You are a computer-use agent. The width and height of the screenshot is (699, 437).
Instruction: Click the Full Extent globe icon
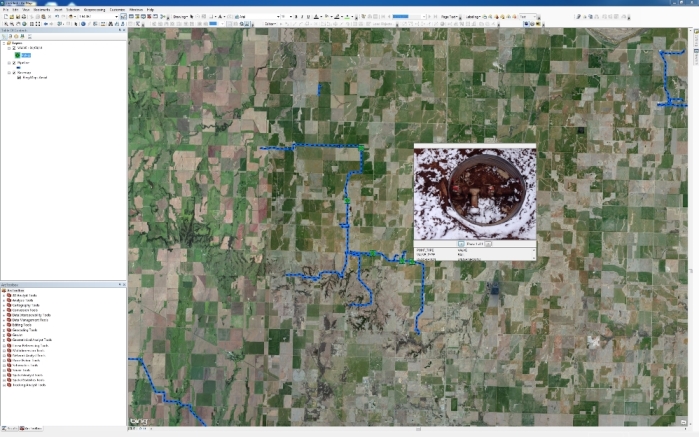coord(24,24)
